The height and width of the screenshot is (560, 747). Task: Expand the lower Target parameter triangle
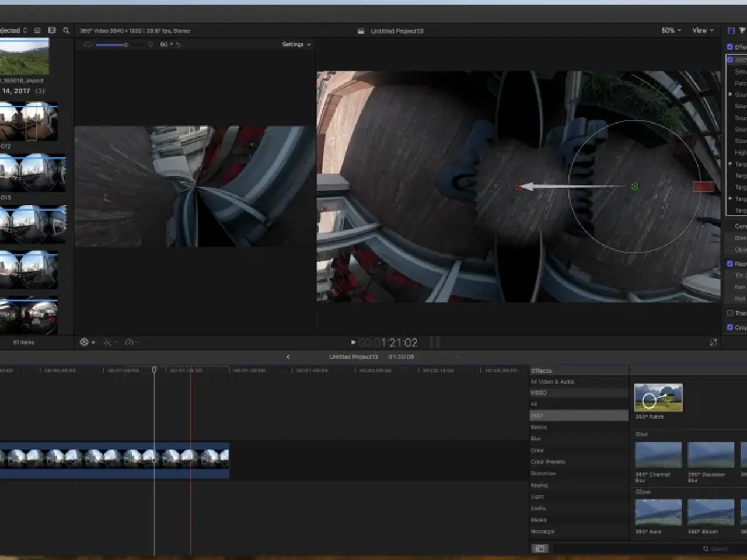730,198
